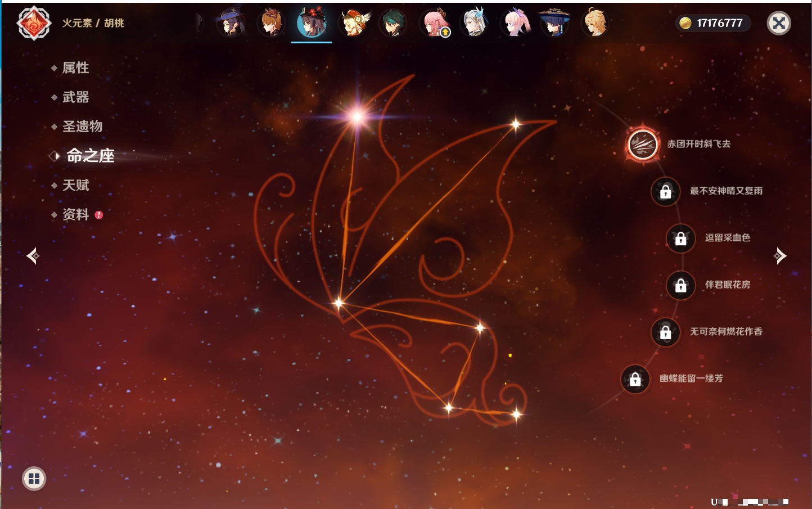Screen dimensions: 812x509
Task: Click the 逗留采血色 label
Action: coord(728,237)
